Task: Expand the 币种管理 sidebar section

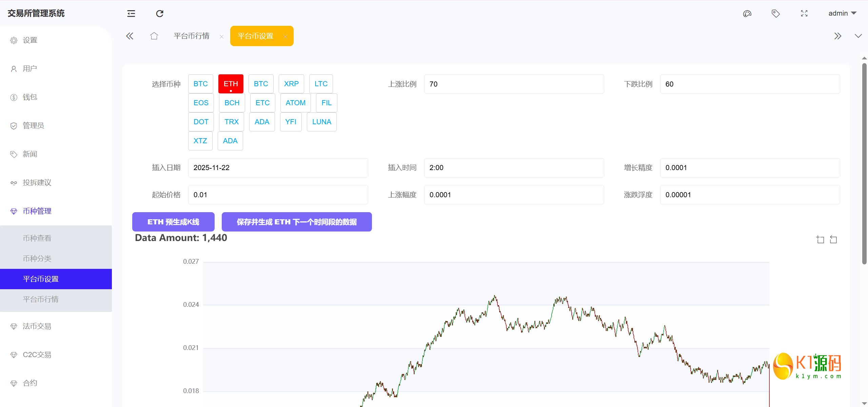Action: (37, 211)
